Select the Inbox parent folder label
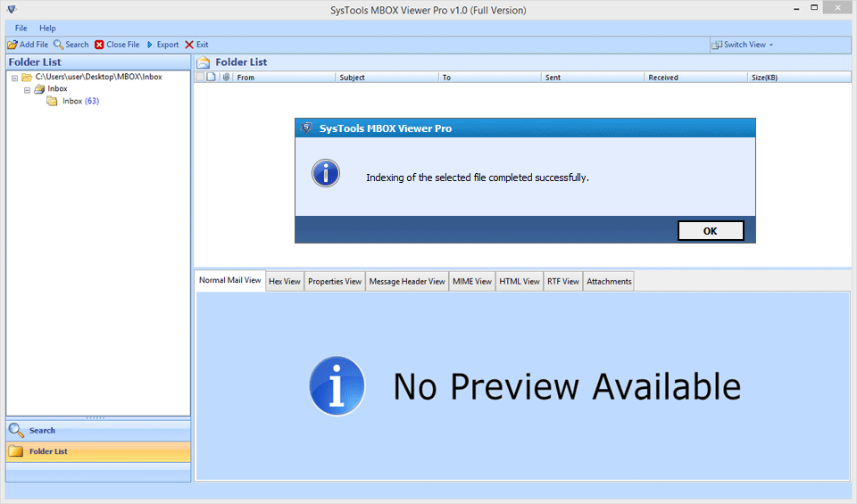Screen dimensions: 857x504 click(x=57, y=88)
